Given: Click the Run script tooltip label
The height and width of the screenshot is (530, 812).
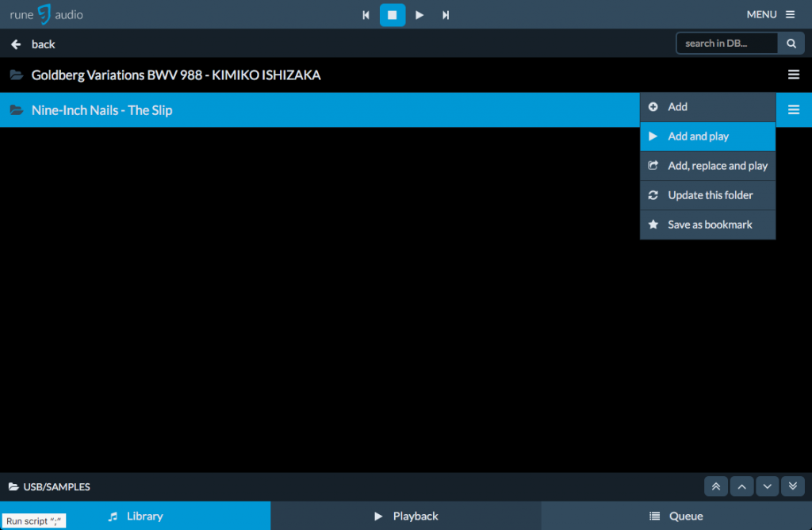Looking at the screenshot, I should click(x=33, y=520).
